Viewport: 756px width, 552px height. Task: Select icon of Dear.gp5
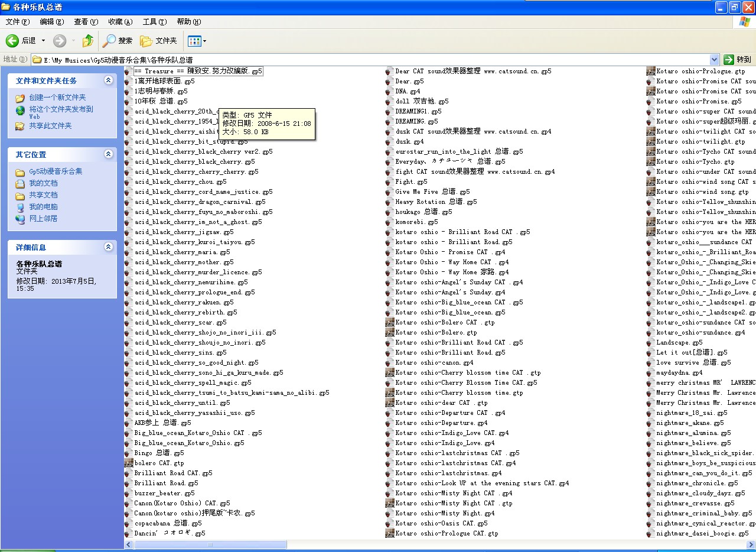pyautogui.click(x=390, y=81)
